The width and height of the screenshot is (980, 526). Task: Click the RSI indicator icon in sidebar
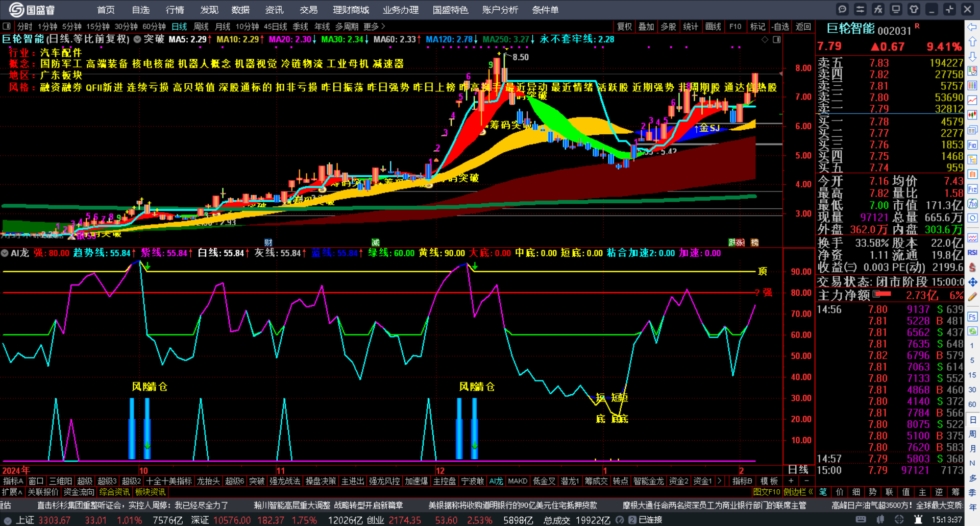(972, 252)
